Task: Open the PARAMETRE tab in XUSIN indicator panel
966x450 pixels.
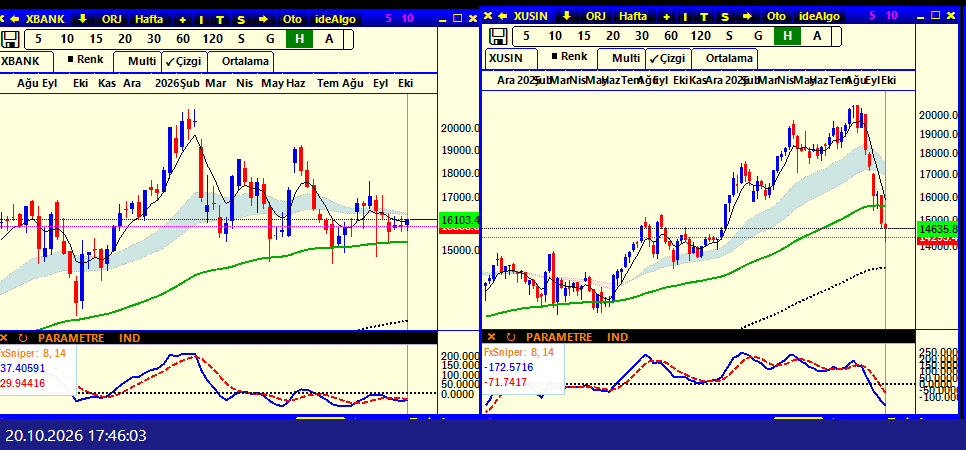Action: 559,337
